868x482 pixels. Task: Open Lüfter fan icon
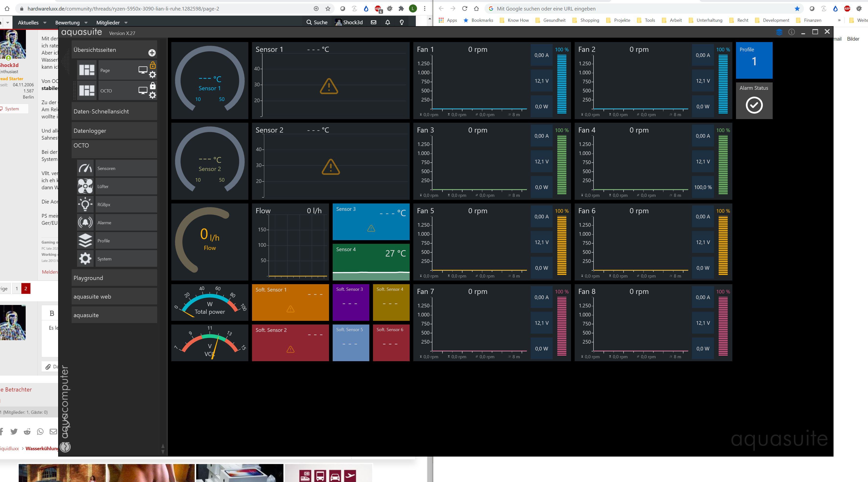(x=85, y=186)
